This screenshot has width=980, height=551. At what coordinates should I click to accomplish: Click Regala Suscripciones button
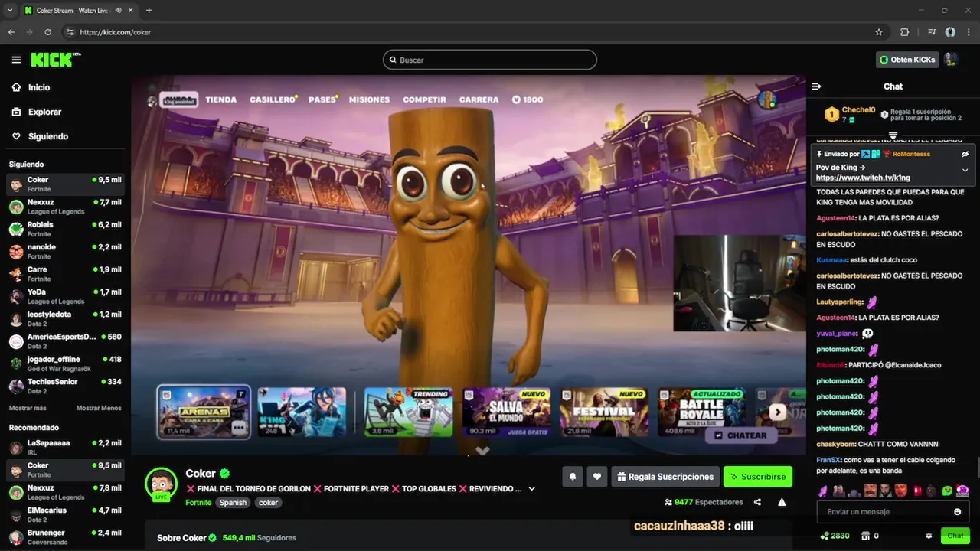point(665,477)
